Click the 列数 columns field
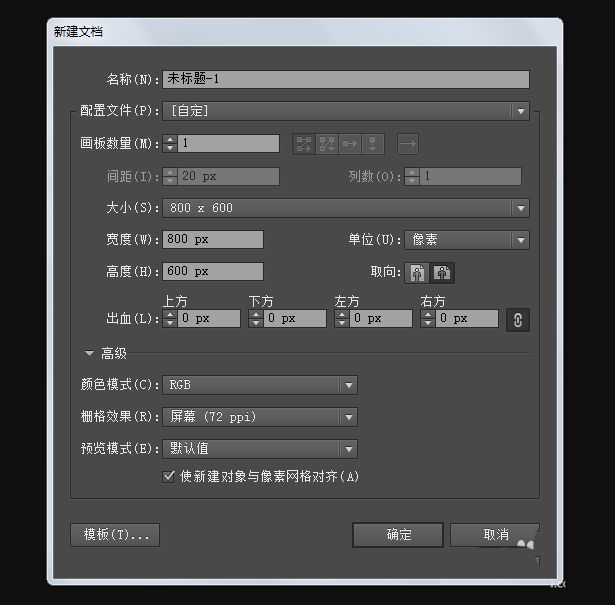The height and width of the screenshot is (605, 615). (x=470, y=176)
